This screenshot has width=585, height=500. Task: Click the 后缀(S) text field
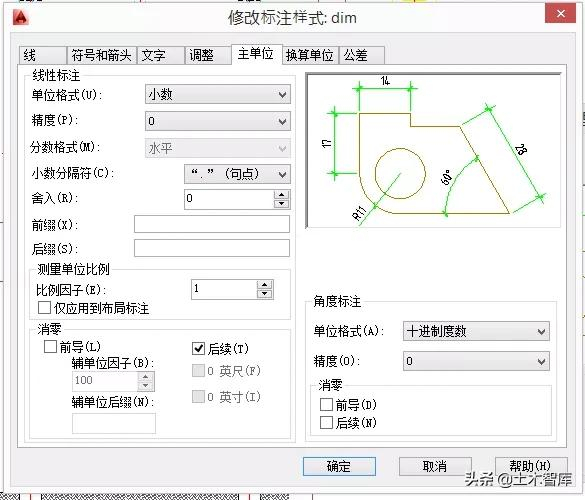pyautogui.click(x=212, y=248)
